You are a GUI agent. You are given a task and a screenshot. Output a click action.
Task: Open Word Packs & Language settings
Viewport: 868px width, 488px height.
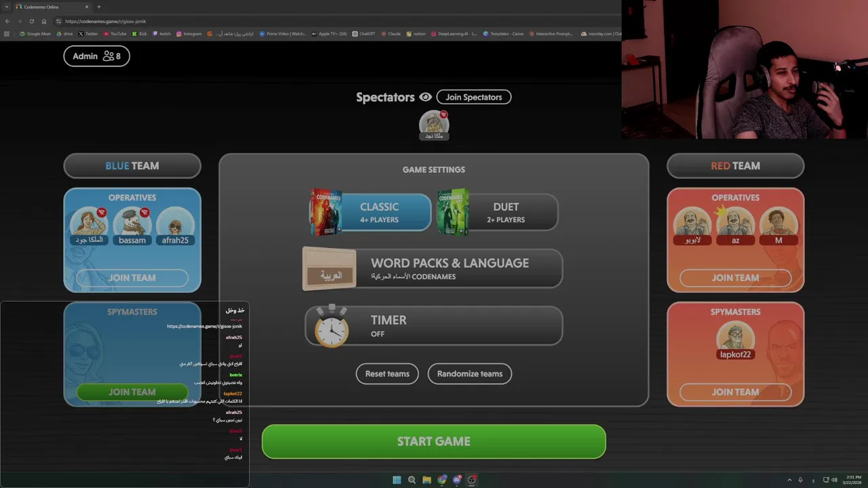coord(433,268)
